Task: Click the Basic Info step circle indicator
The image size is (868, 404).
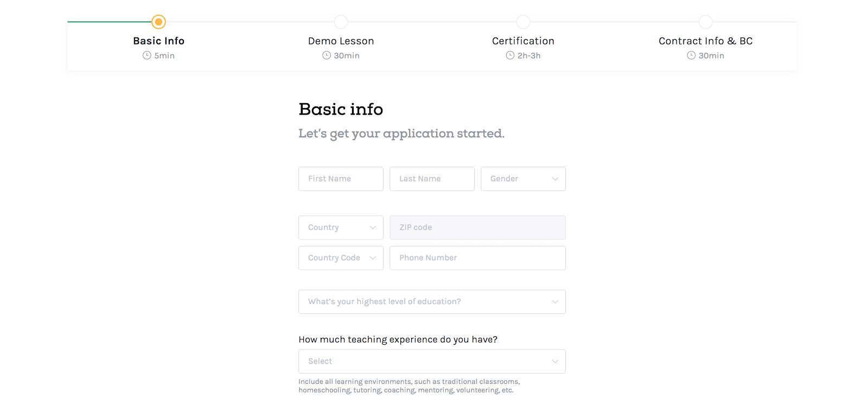Action: click(x=158, y=22)
